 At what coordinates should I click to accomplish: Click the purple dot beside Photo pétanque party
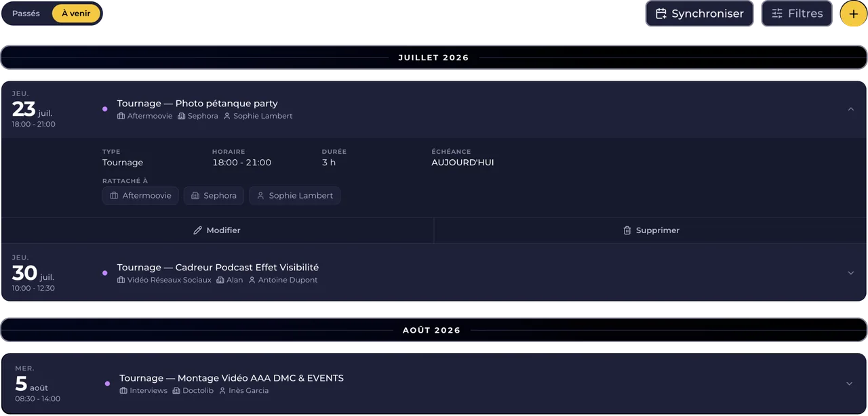104,108
